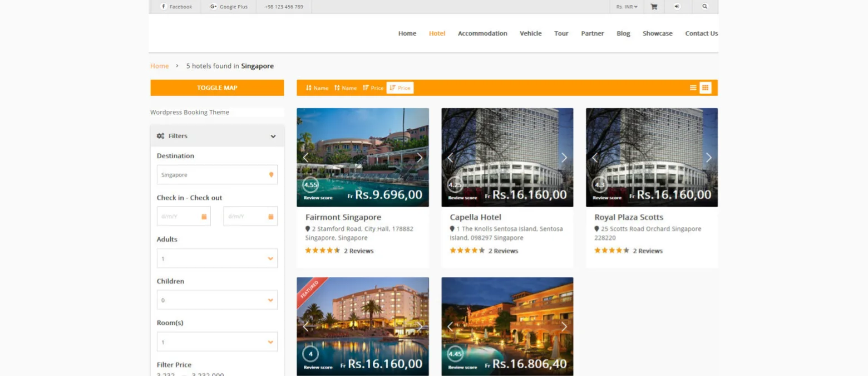Click the 4.45 review score badge
Screen dimensions: 868x376
pyautogui.click(x=455, y=354)
